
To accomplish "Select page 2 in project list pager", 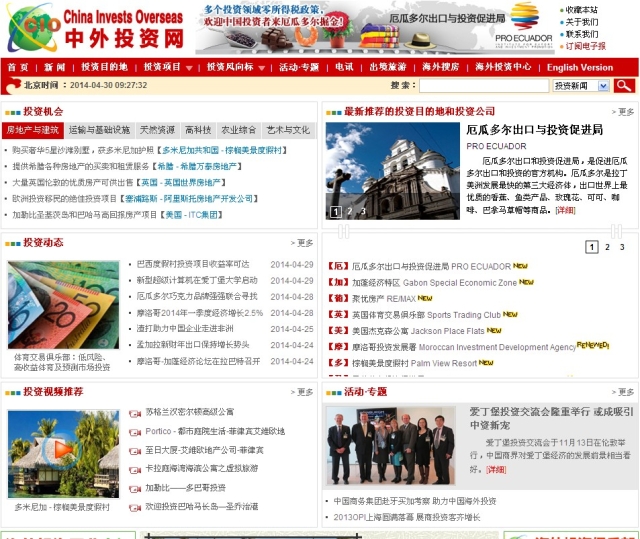I will click(607, 247).
